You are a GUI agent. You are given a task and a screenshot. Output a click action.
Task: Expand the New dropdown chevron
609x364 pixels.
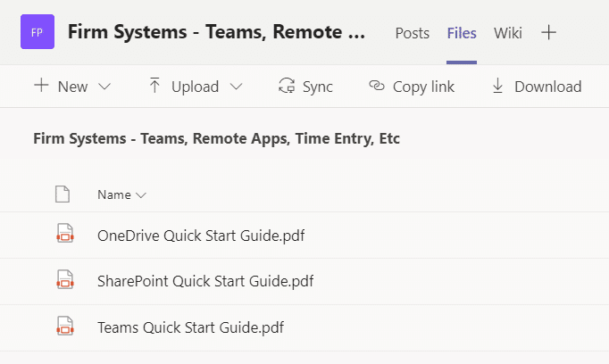point(104,87)
